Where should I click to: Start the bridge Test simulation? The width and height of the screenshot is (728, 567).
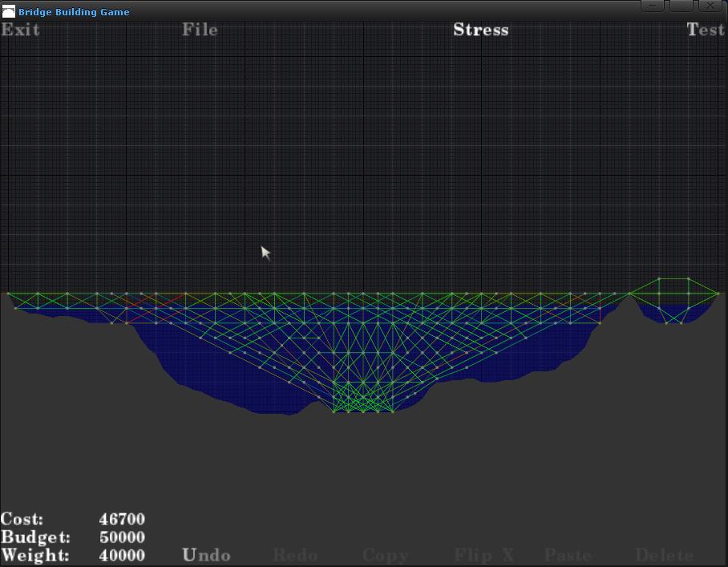pos(705,30)
